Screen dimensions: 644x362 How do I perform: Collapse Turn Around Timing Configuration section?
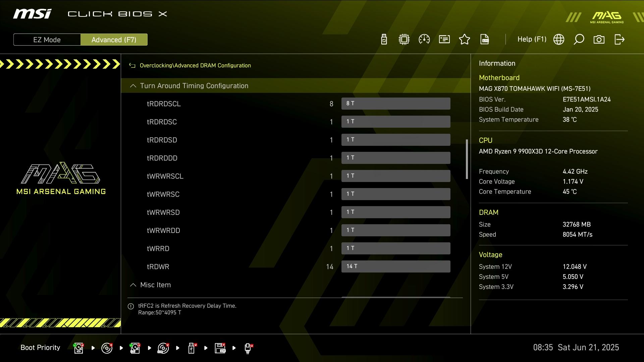[133, 86]
